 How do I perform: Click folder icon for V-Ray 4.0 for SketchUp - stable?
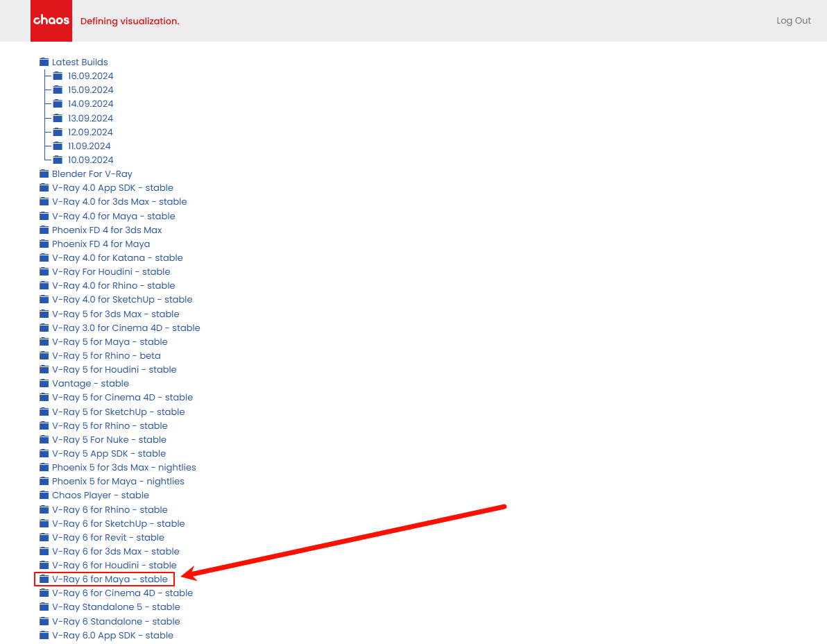pos(44,300)
